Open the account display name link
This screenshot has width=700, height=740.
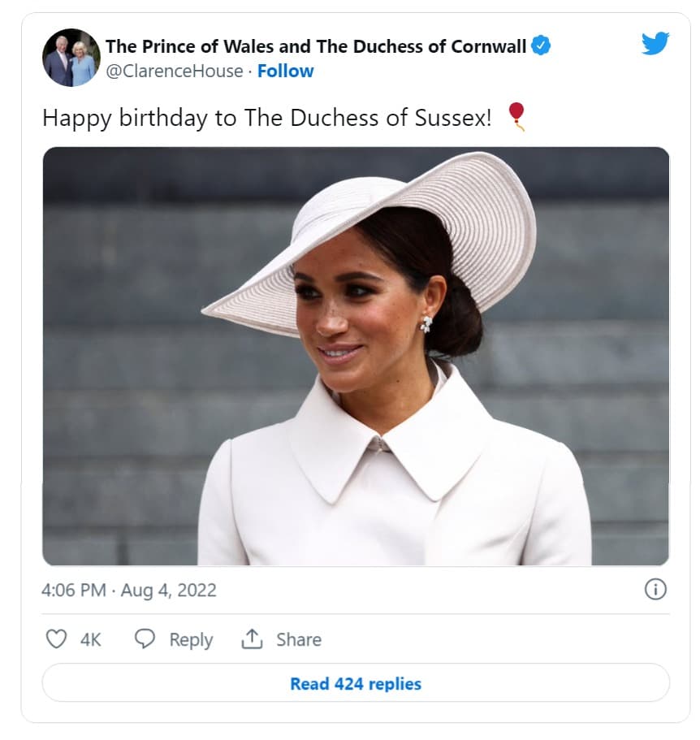point(316,46)
